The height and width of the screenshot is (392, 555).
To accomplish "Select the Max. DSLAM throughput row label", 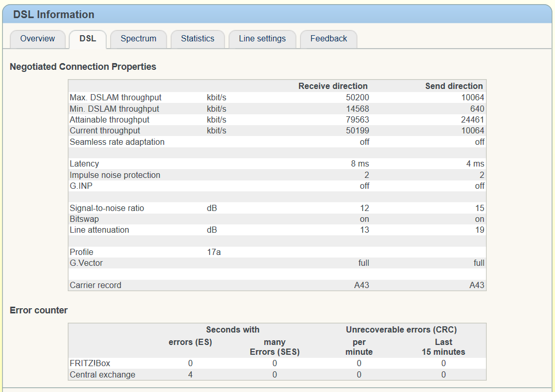I will coord(115,98).
